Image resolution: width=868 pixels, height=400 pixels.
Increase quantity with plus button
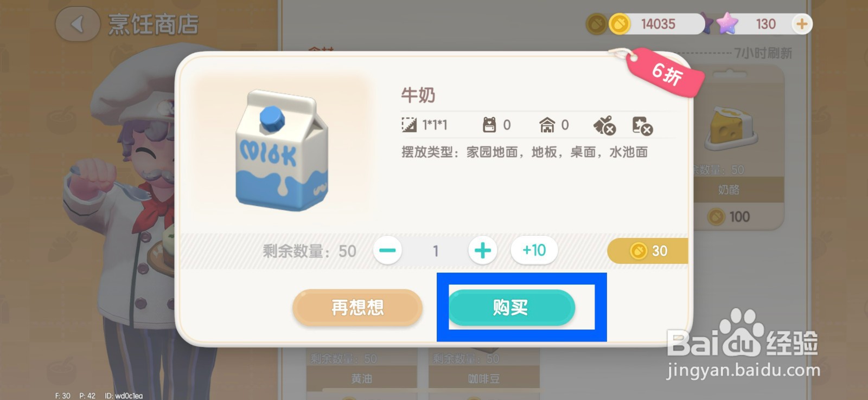point(482,250)
